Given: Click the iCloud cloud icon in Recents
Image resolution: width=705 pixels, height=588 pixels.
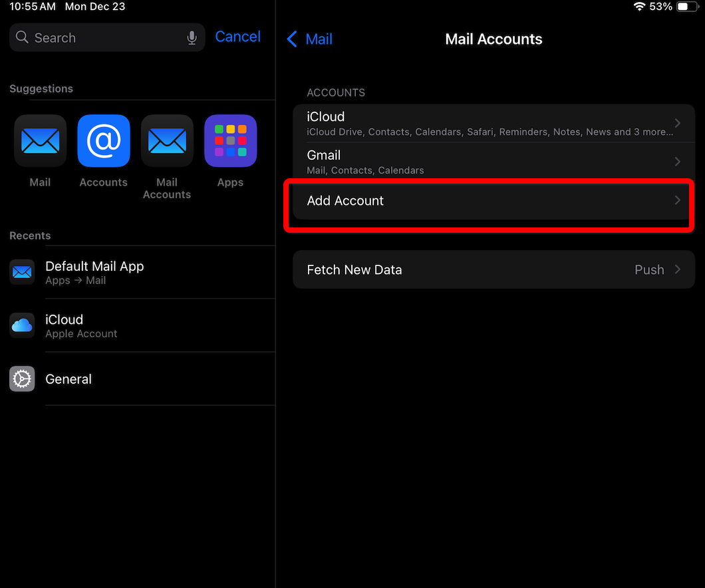Looking at the screenshot, I should (x=22, y=325).
